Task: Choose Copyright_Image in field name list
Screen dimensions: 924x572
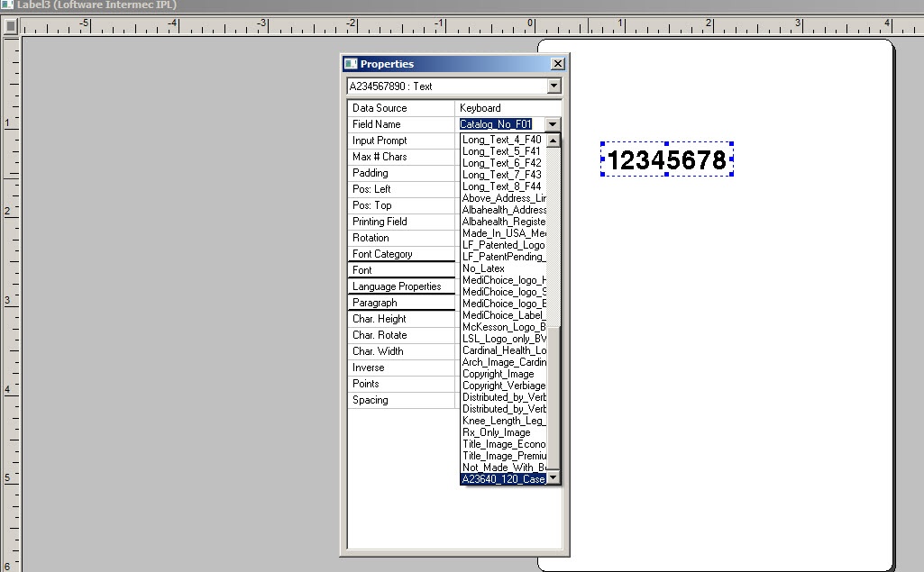Action: click(498, 374)
